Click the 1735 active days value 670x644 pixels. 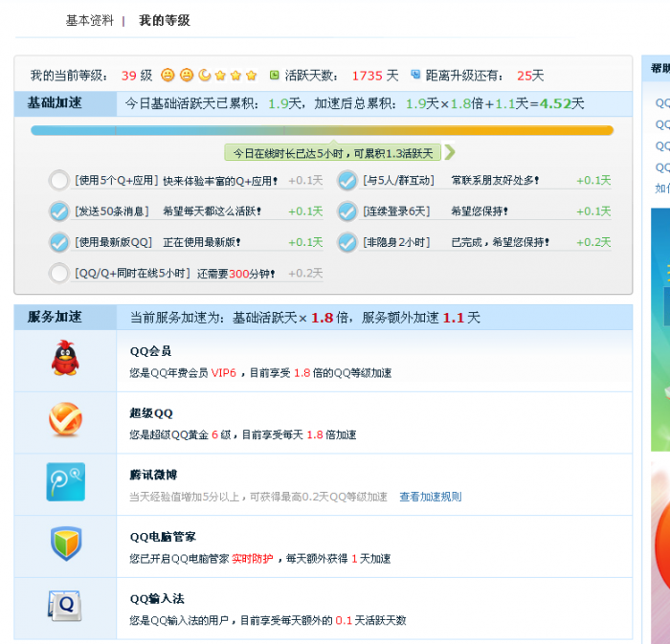tap(367, 76)
